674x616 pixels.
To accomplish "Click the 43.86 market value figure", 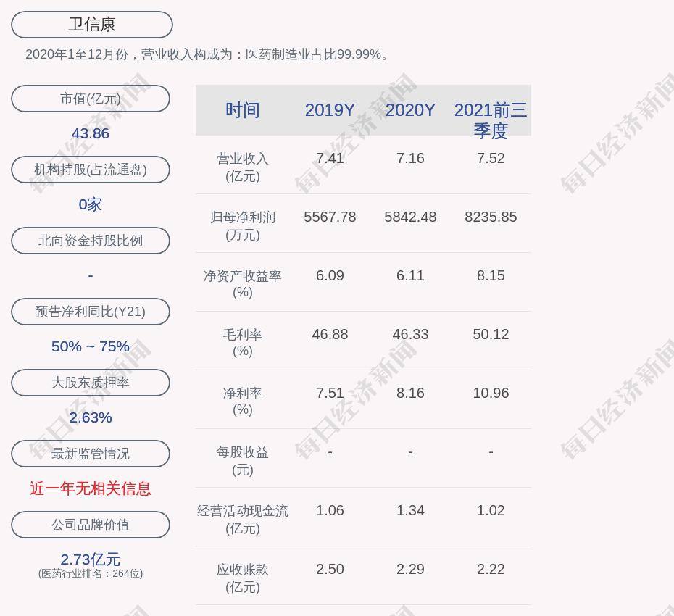I will (91, 133).
